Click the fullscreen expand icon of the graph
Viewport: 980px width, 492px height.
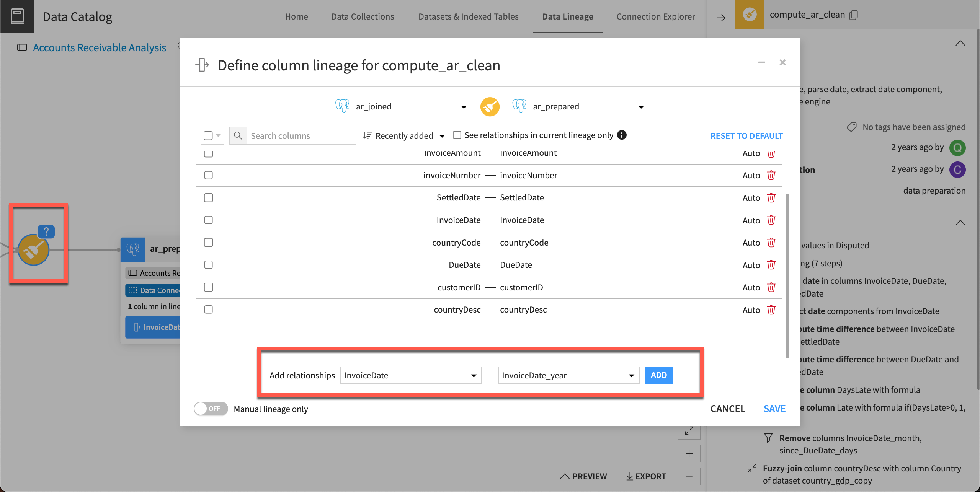689,431
